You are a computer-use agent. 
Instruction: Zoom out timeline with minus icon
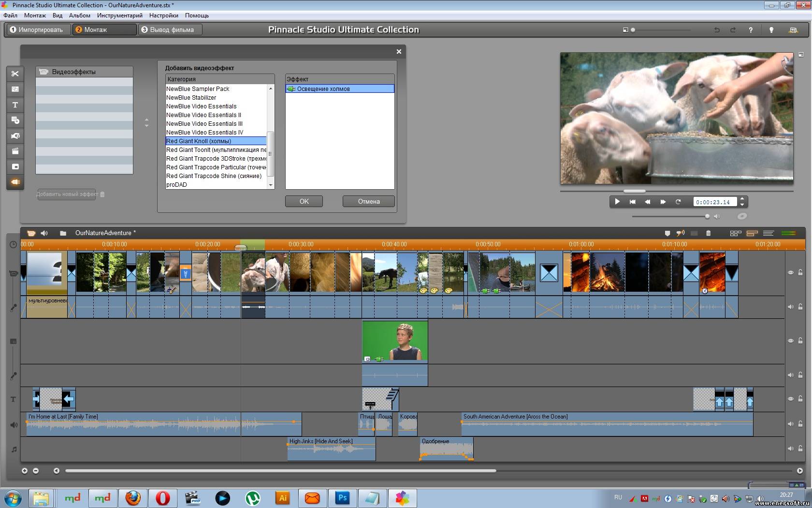(x=36, y=471)
